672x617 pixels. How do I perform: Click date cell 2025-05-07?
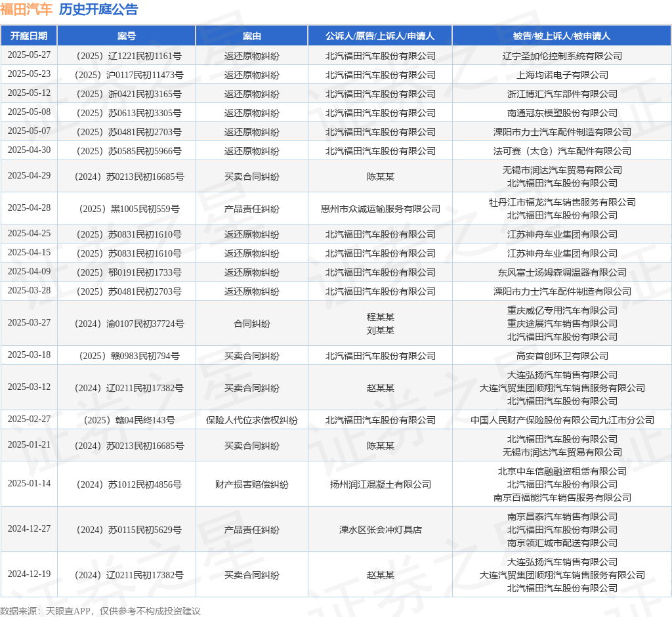pyautogui.click(x=29, y=131)
